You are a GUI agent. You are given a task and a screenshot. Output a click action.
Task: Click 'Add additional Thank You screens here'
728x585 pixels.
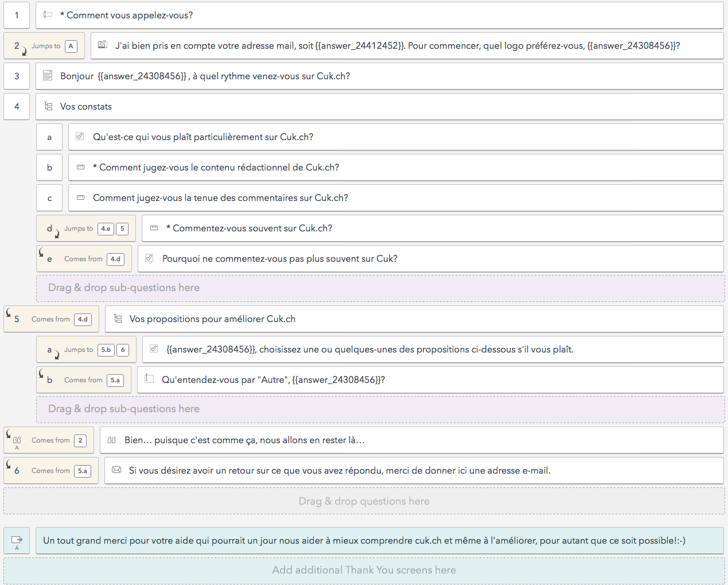click(364, 570)
